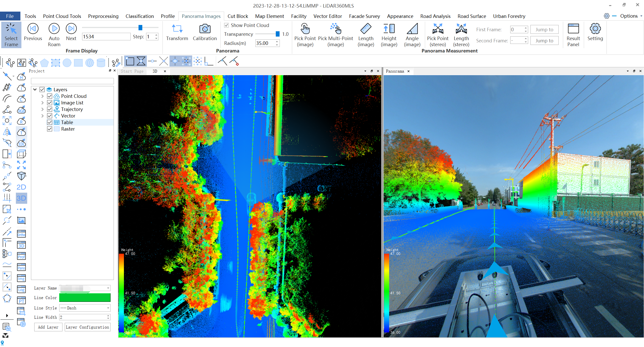Toggle Vector layer visibility
Image resolution: width=644 pixels, height=347 pixels.
click(x=50, y=116)
